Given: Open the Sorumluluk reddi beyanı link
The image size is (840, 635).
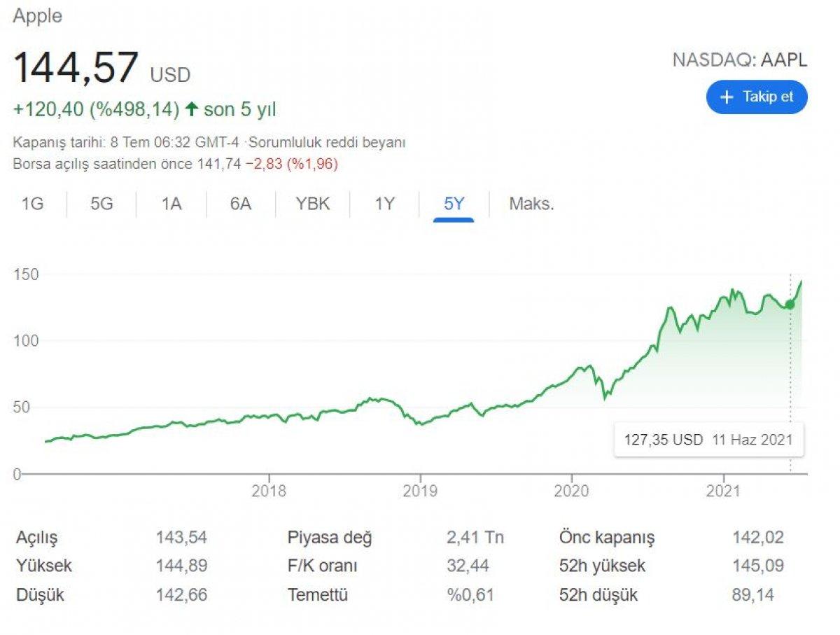Looking at the screenshot, I should [x=328, y=143].
